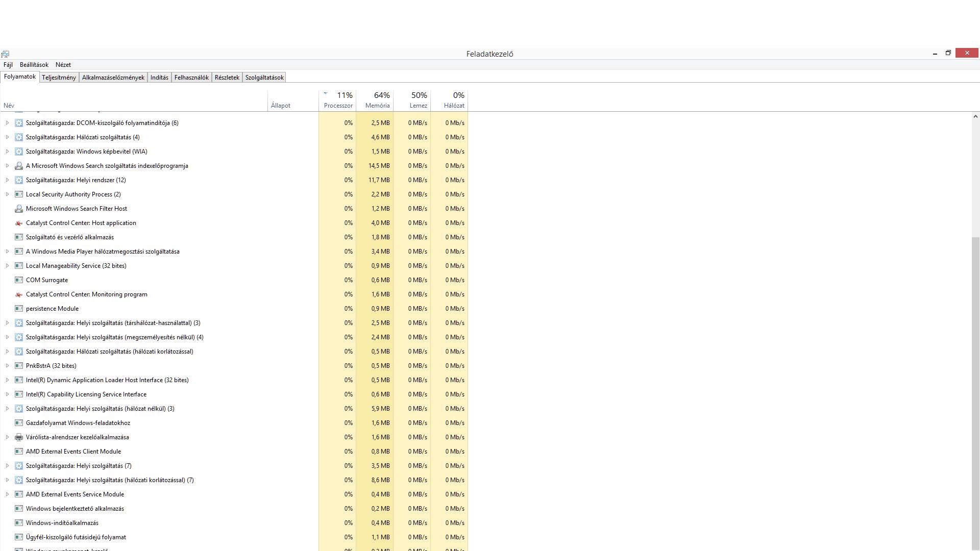Switch to the Teljesítmény tab
Image resolution: width=980 pixels, height=551 pixels.
click(59, 78)
